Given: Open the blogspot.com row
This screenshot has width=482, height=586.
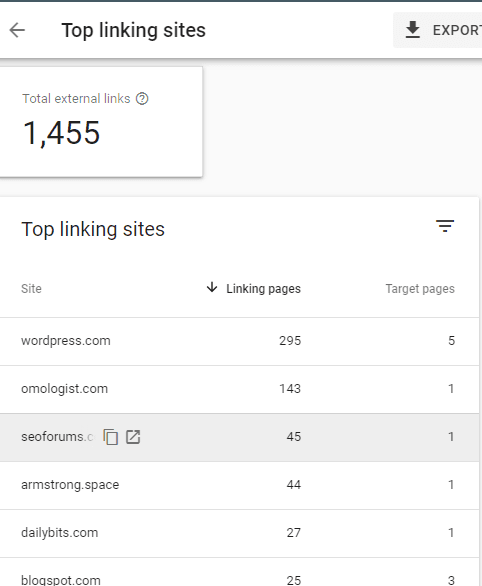Looking at the screenshot, I should 239,572.
